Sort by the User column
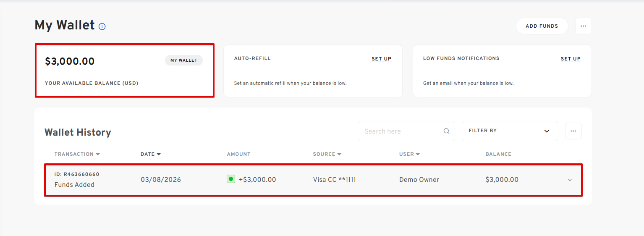Screen dimensions: 644x236 tap(409, 154)
